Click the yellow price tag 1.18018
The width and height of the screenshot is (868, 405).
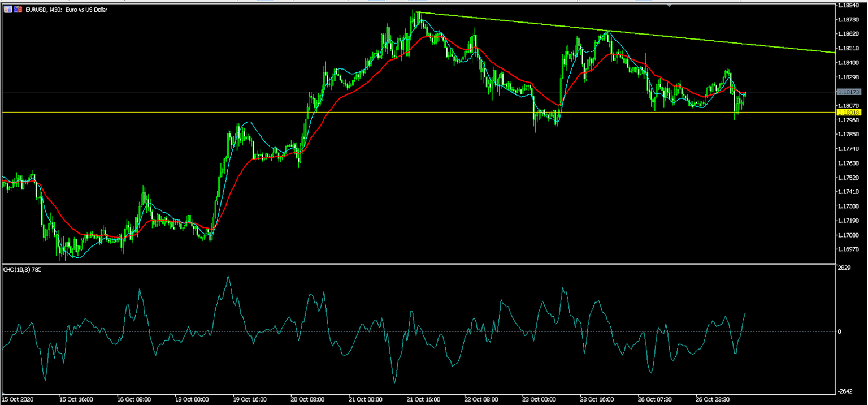(x=850, y=113)
